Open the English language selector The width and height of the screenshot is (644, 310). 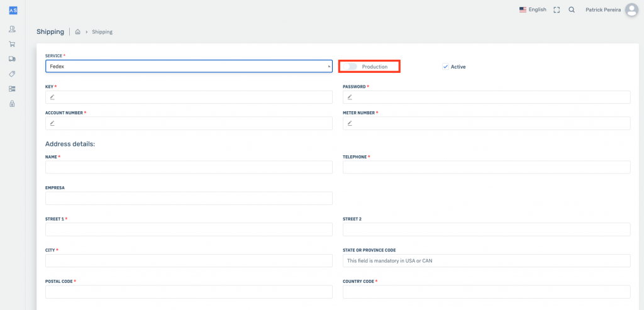point(533,10)
